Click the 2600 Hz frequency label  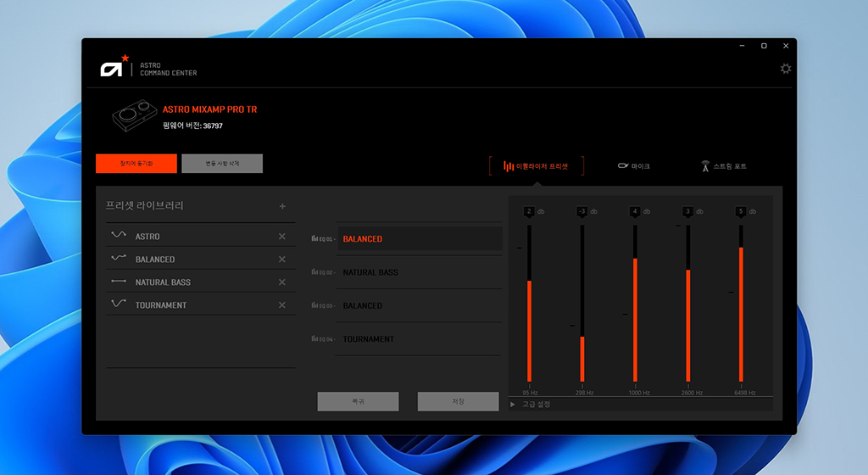pyautogui.click(x=692, y=393)
